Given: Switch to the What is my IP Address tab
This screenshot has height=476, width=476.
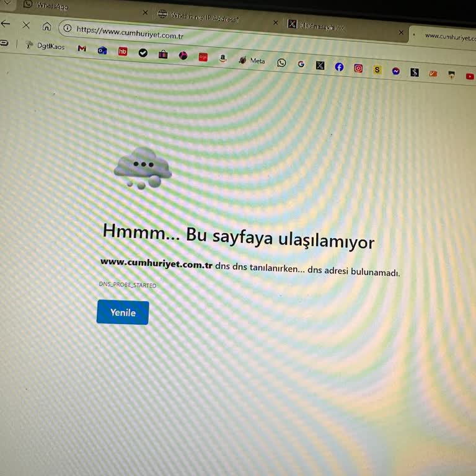Looking at the screenshot, I should (218, 17).
